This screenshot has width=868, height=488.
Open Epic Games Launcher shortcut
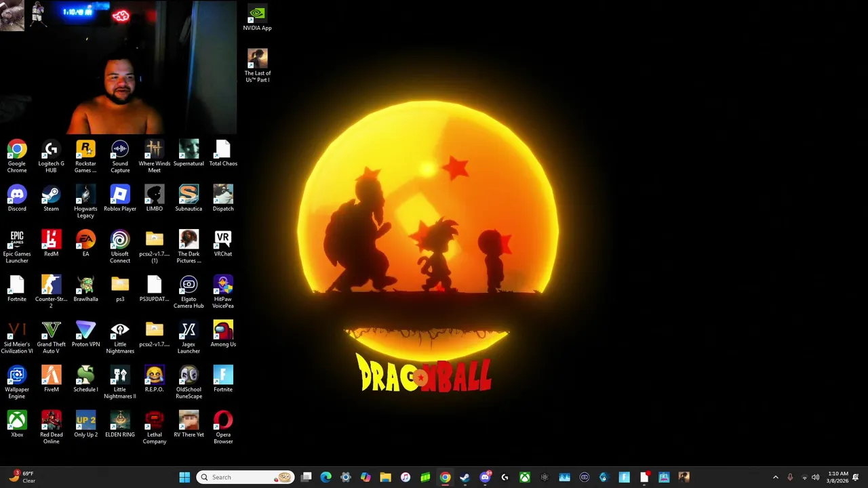pos(17,247)
